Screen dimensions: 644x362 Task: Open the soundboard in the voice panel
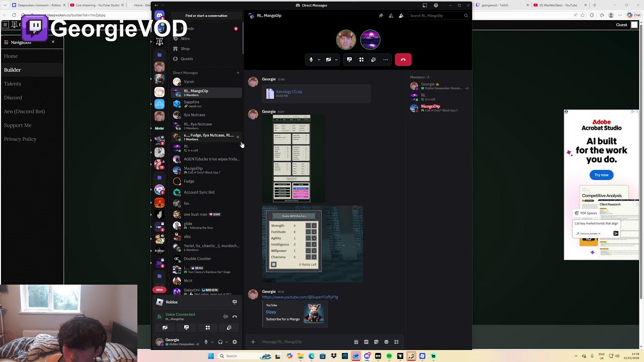point(229,327)
